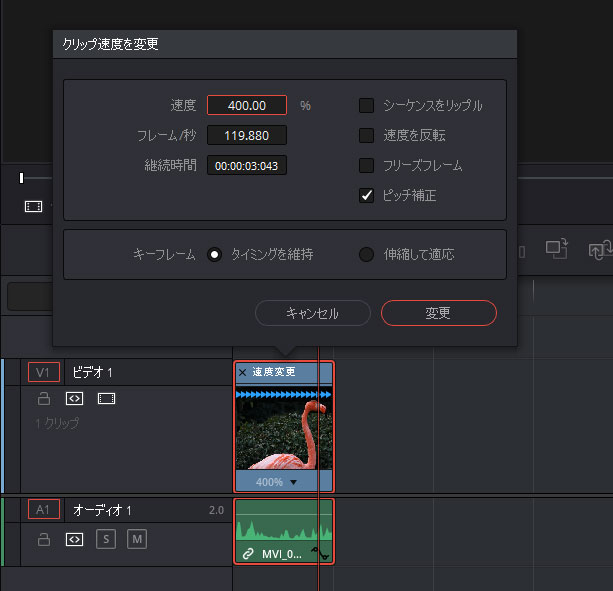Click the filmstrip icon below viewer
Screen dimensions: 613x591
pyautogui.click(x=34, y=206)
